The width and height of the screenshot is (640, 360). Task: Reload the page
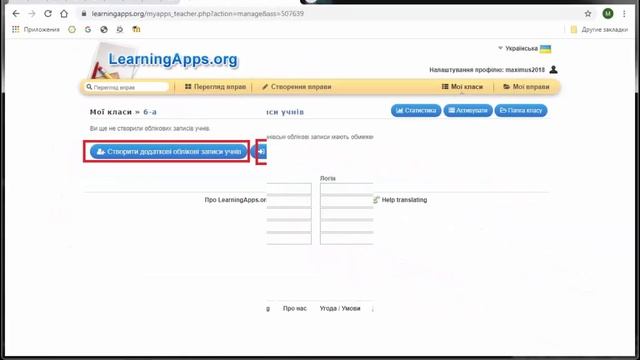click(x=48, y=13)
